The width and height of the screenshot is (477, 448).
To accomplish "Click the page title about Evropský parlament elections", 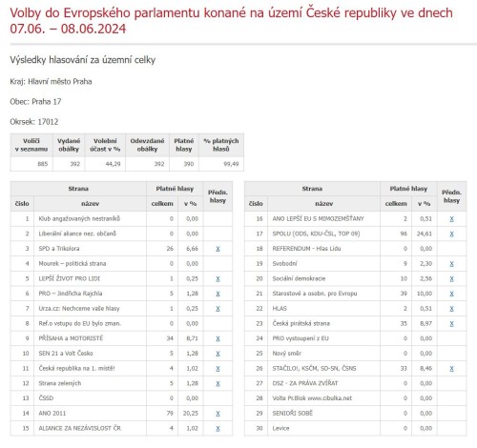I will [x=231, y=21].
